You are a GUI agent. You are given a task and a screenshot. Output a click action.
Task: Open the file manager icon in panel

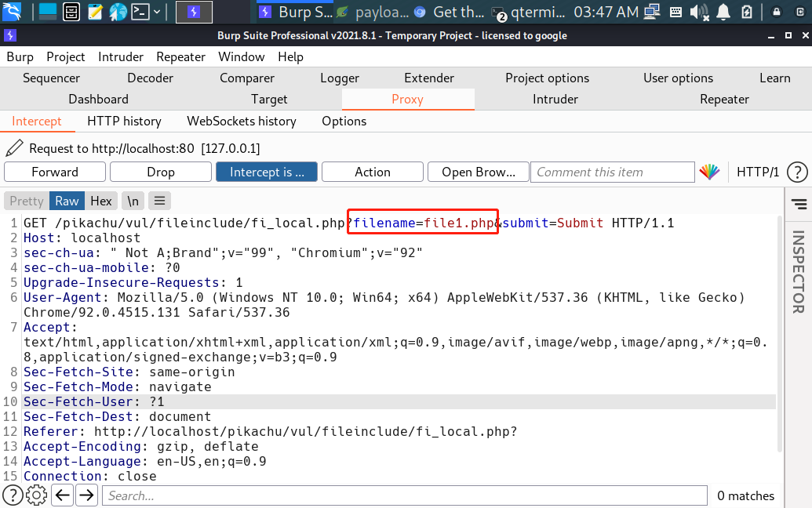point(71,12)
